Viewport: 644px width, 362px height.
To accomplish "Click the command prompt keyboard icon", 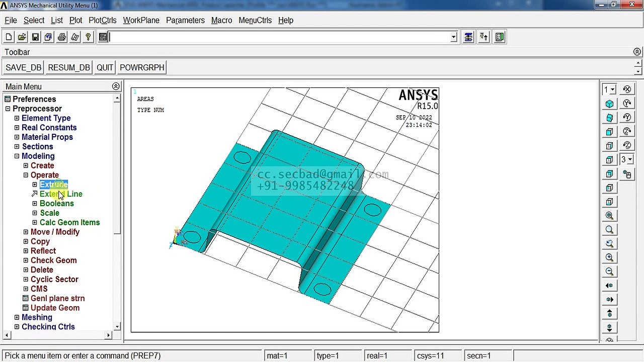I will coord(103,37).
